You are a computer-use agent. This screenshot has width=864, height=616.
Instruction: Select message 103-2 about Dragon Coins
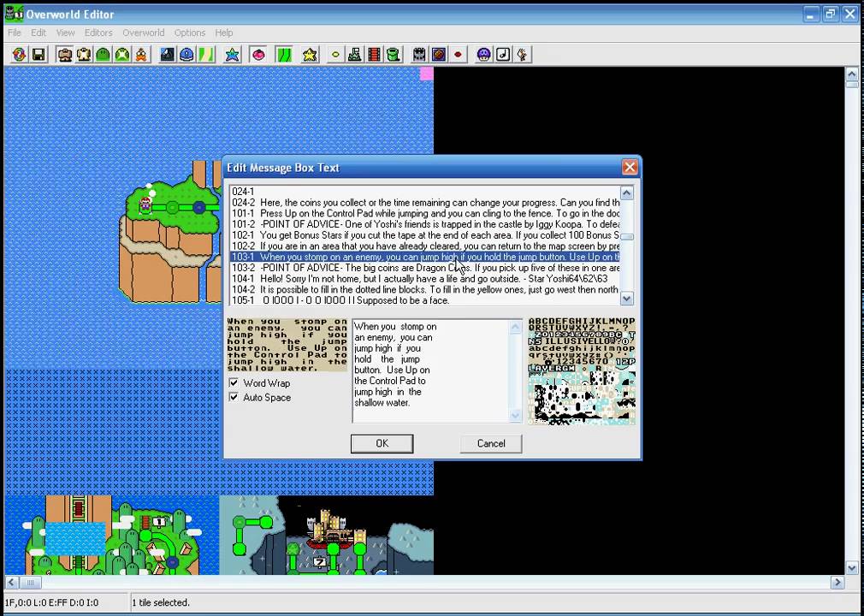tap(424, 268)
